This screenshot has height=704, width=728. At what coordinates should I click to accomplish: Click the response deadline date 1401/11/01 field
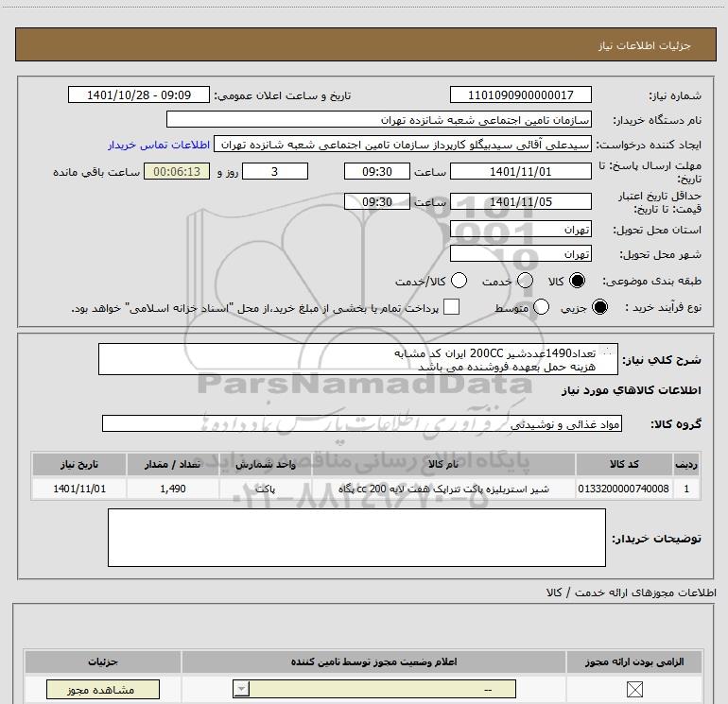[x=520, y=171]
